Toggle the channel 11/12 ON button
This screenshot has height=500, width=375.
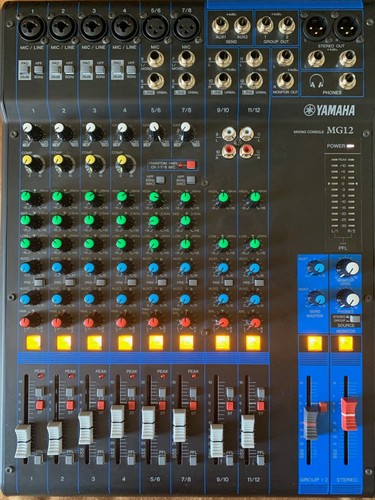coord(253,342)
